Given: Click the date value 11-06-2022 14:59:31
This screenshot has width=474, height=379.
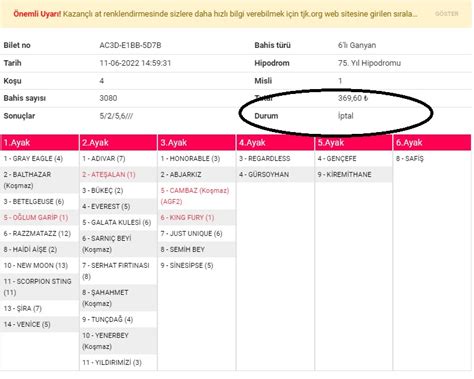Looking at the screenshot, I should (x=135, y=63).
